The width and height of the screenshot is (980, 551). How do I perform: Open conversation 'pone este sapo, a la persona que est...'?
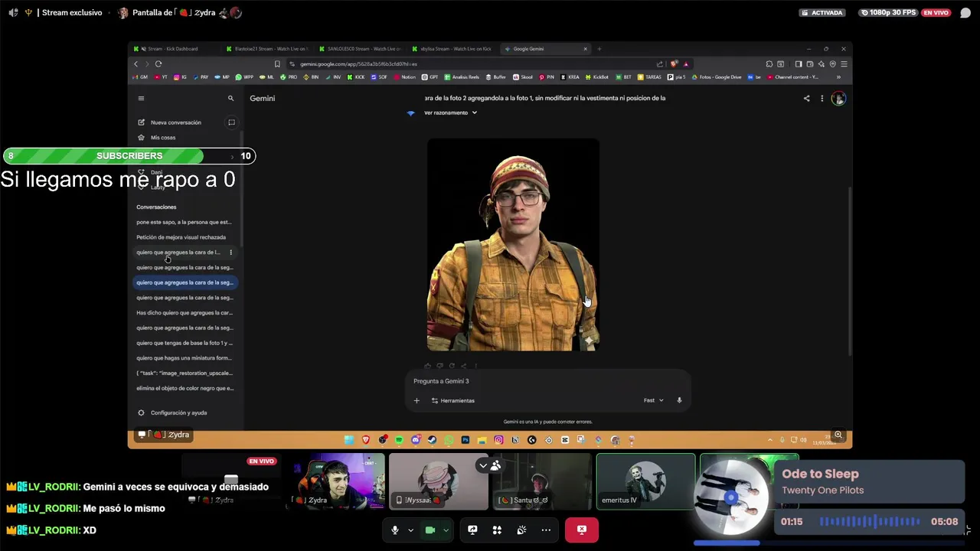pyautogui.click(x=184, y=222)
